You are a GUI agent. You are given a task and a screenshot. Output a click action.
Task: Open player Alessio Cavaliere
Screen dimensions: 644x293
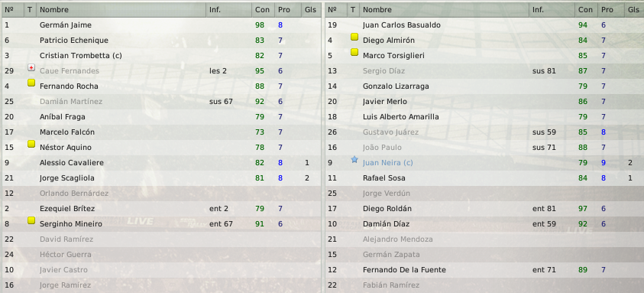coord(72,162)
